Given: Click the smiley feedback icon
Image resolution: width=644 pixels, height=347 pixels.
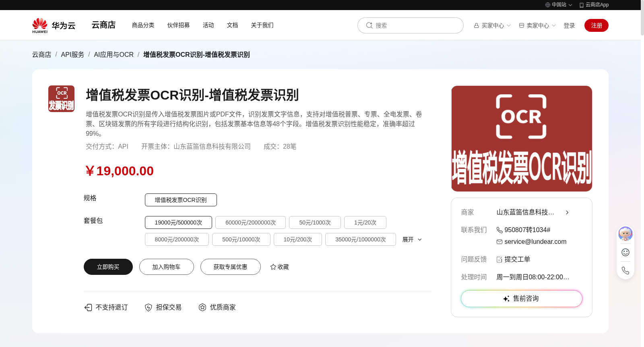Looking at the screenshot, I should pos(625,252).
